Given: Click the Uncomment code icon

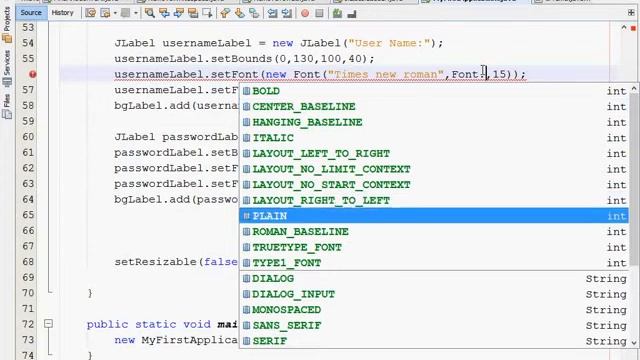Looking at the screenshot, I should pyautogui.click(x=352, y=13).
